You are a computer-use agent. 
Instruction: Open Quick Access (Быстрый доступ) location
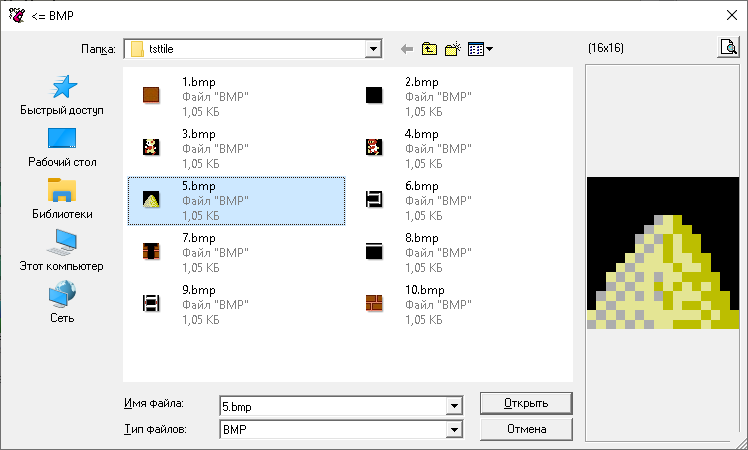(62, 95)
